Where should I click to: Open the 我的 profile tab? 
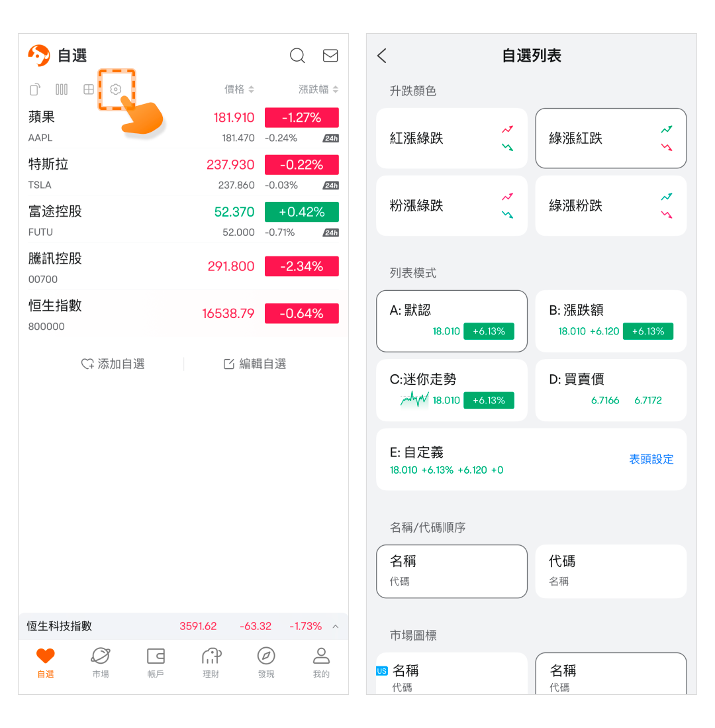pyautogui.click(x=321, y=662)
